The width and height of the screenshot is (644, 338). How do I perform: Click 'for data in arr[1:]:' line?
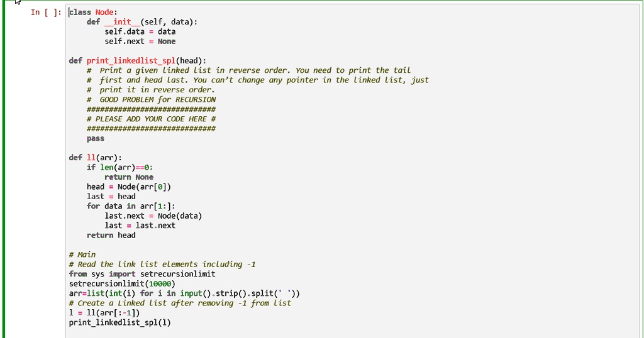(131, 206)
